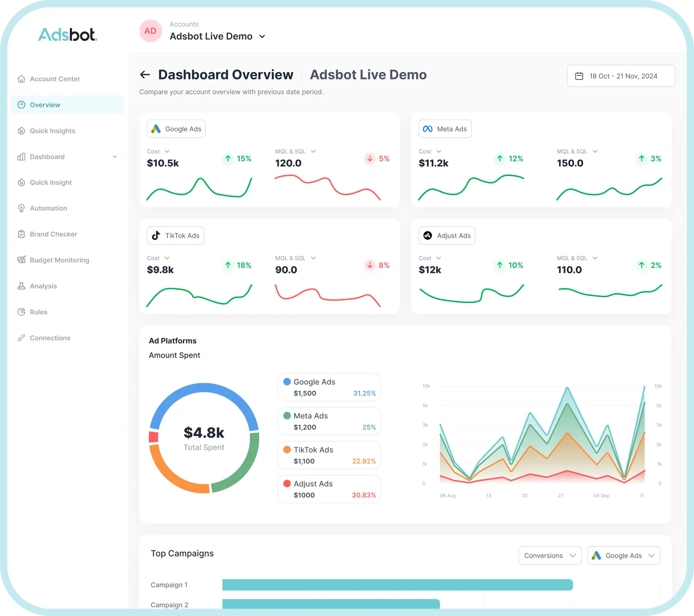
Task: Click the AD account avatar
Action: pyautogui.click(x=150, y=31)
